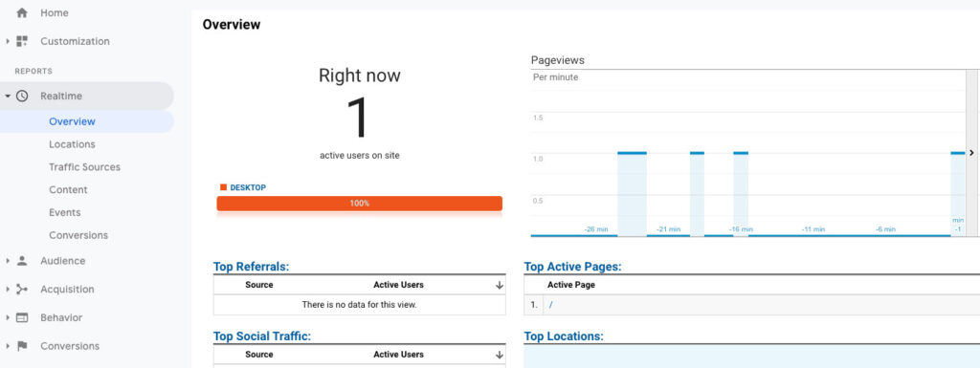Open the Top Social Traffic link
Screen dimensions: 980x368
[262, 336]
